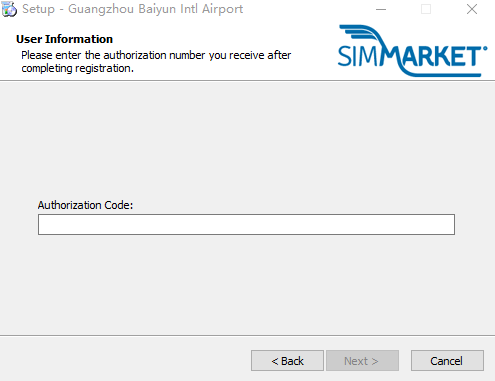
Task: Click the blank footer area beside the Back button
Action: tap(125, 360)
